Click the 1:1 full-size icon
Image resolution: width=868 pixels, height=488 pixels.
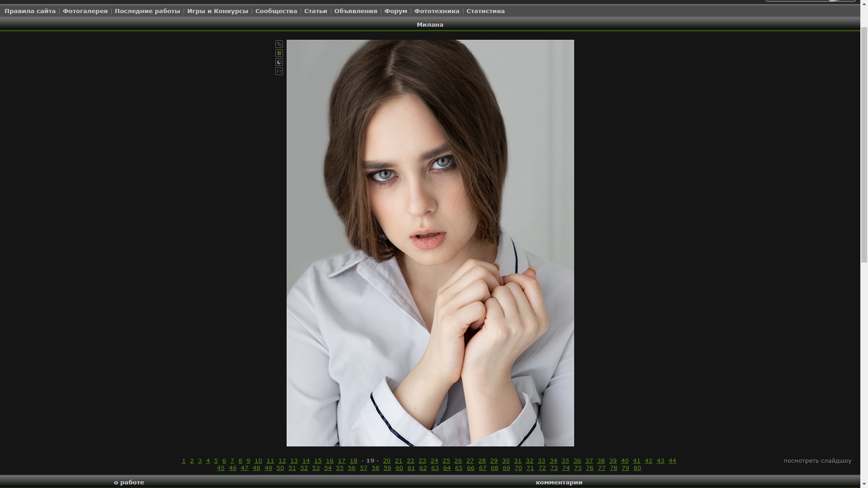279,71
